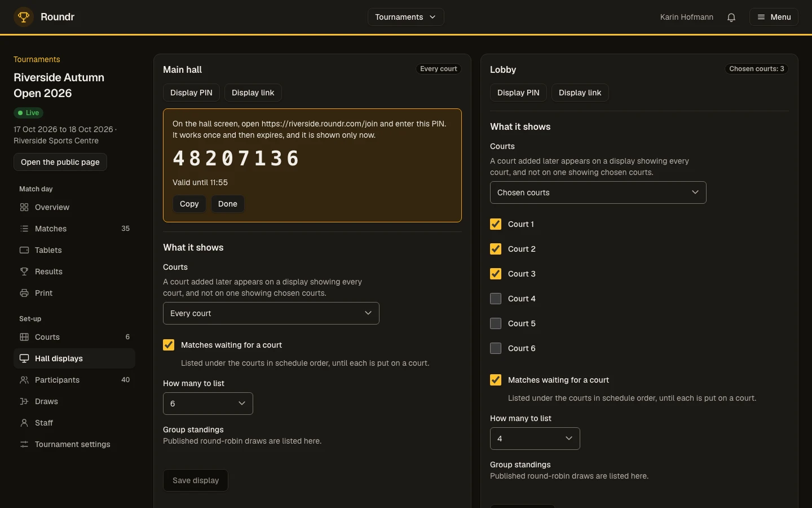Click Display link button in Lobby card
Viewport: 812px width, 508px height.
click(580, 93)
